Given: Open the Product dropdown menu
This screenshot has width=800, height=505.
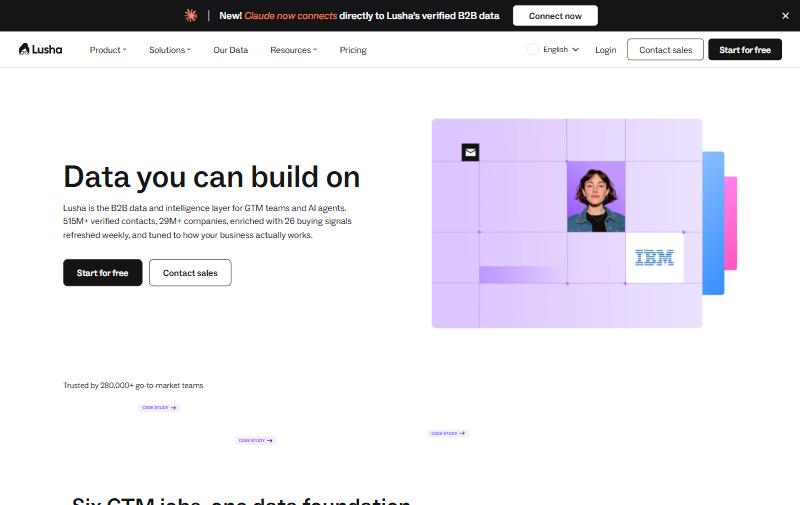Looking at the screenshot, I should pos(108,50).
